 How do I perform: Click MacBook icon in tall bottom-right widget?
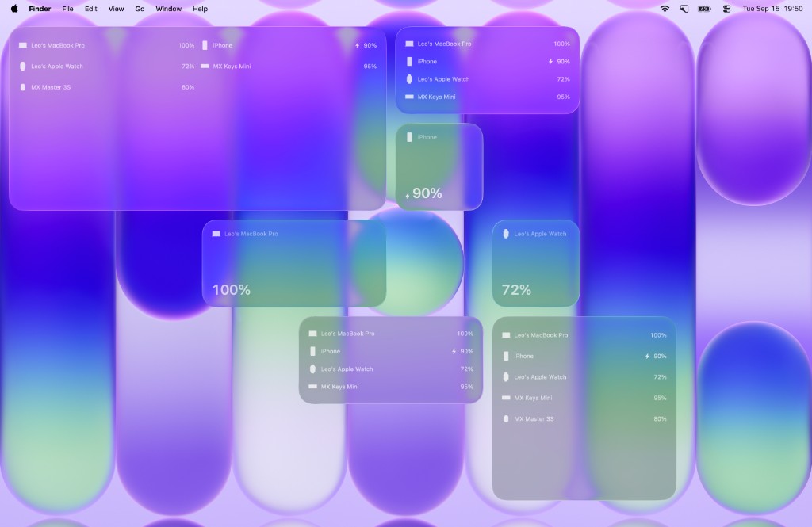[x=506, y=335]
